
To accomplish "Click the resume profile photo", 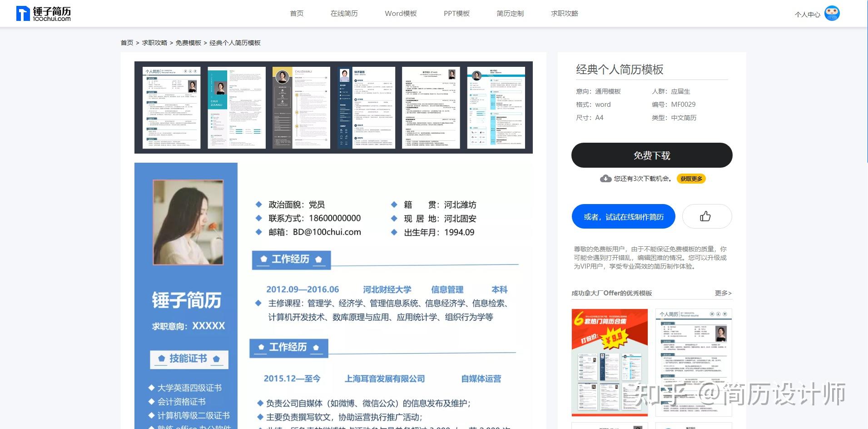I will 188,222.
